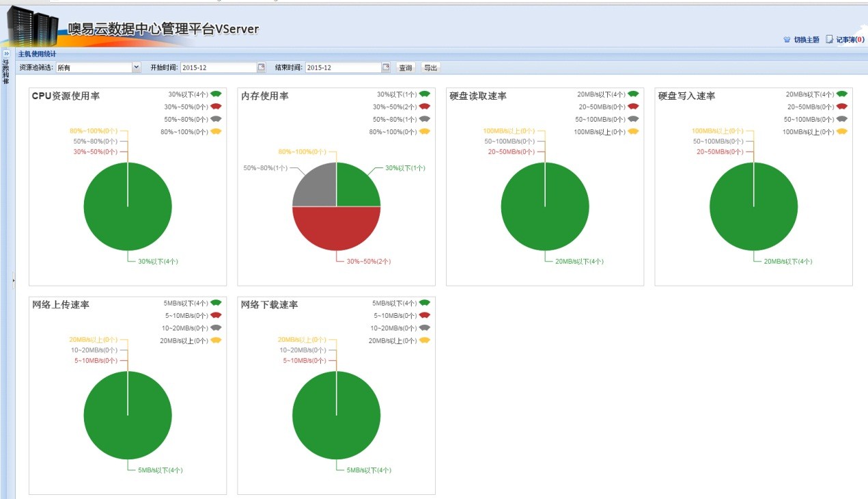Screen dimensions: 868x499
Task: Click the 查询 button
Action: pos(406,68)
